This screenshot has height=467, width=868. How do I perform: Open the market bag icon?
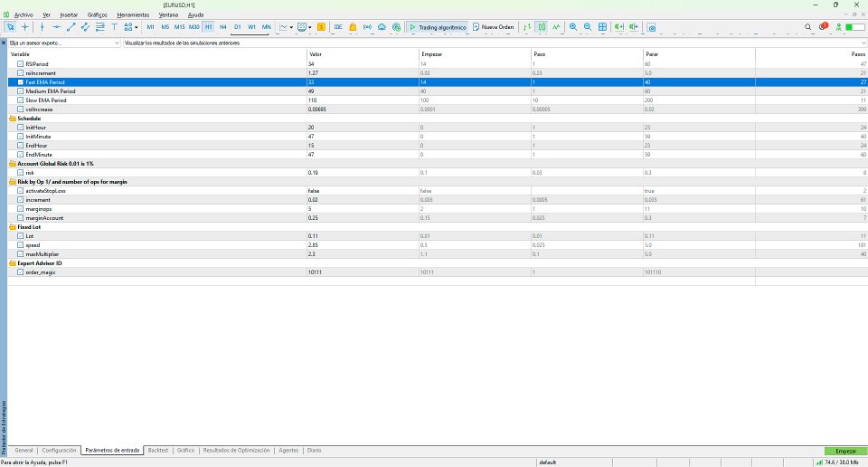coord(353,26)
